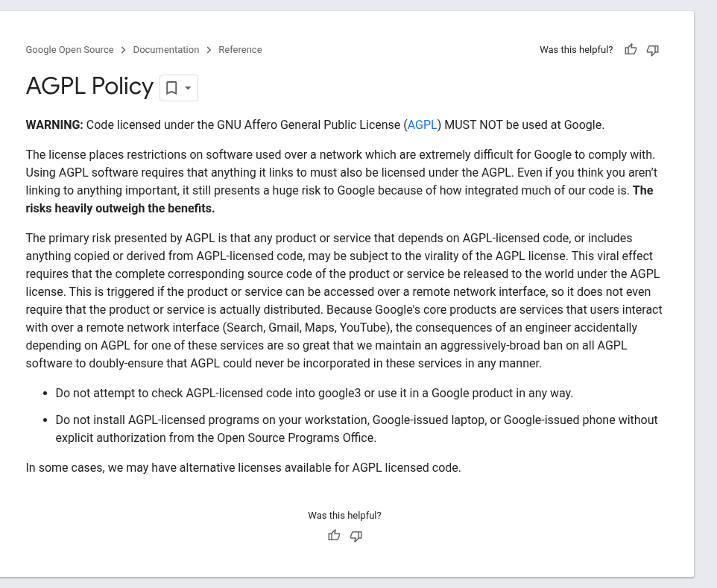Click the chevron after Google Open Source

click(x=124, y=50)
